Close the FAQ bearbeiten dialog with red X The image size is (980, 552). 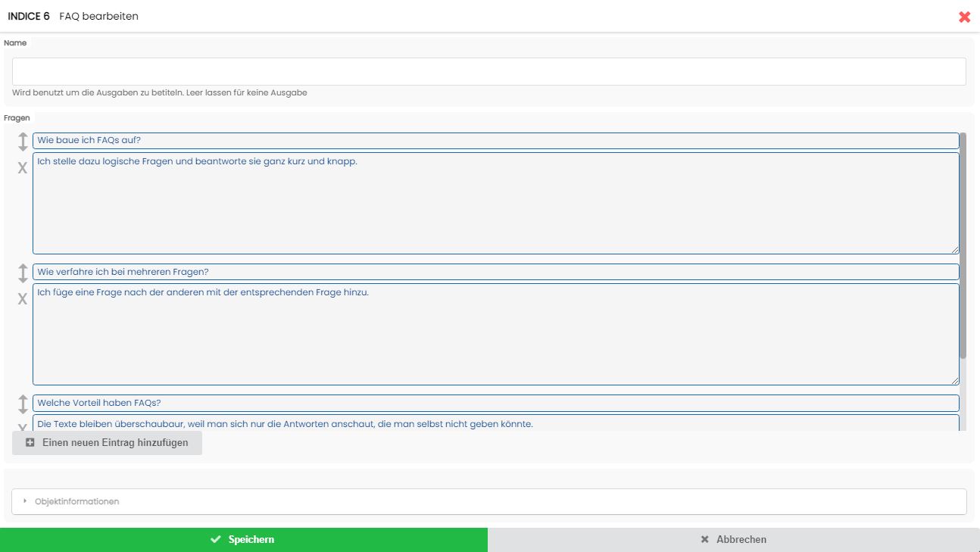(x=964, y=17)
